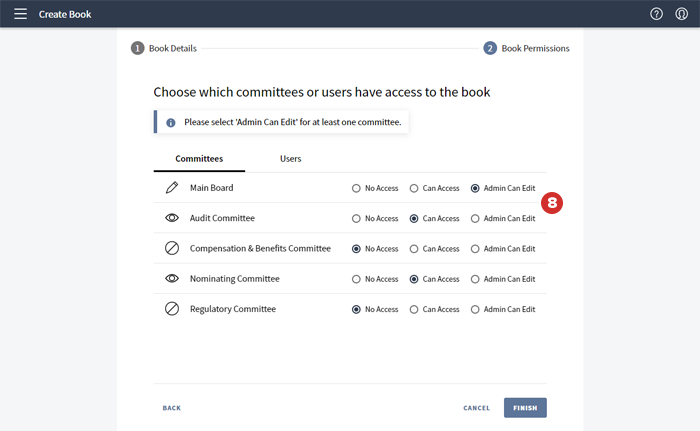Click the info icon in the notice banner
Viewport: 700px width, 431px height.
(x=170, y=122)
